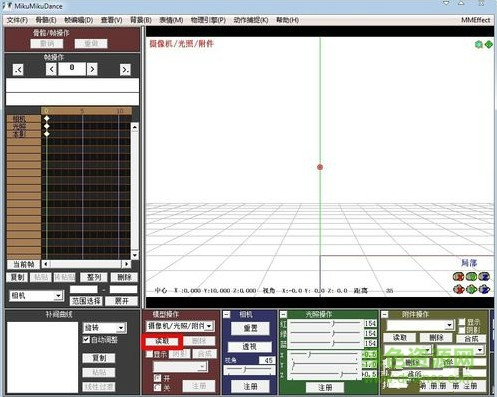Open the 物理引擎(P) menu
Viewport: 497px width, 397px height.
tap(208, 20)
